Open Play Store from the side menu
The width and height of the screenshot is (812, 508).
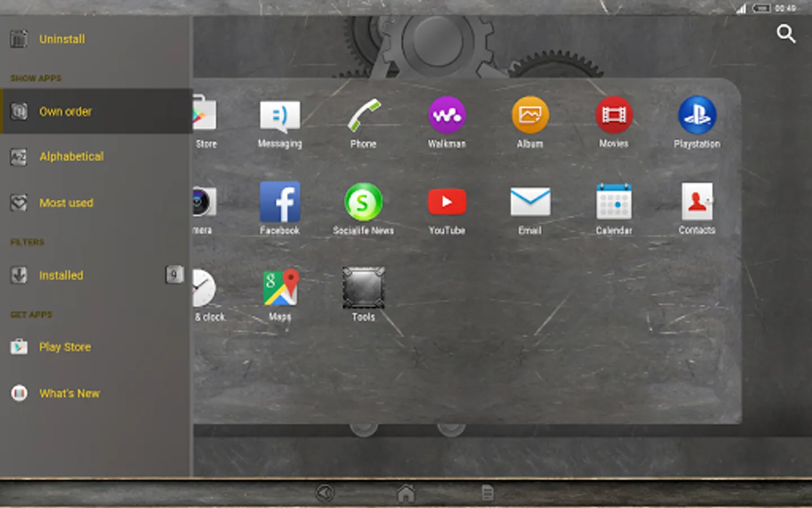point(96,347)
